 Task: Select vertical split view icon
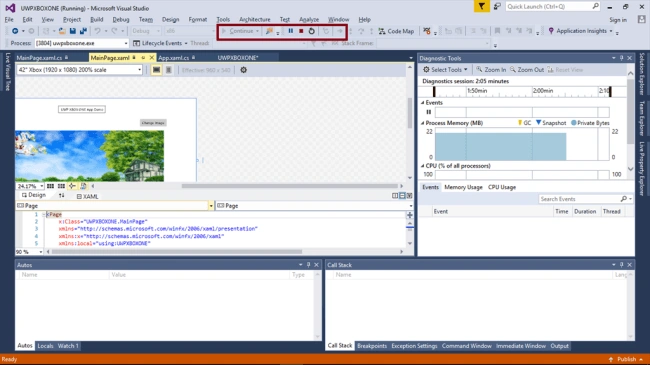coord(395,196)
